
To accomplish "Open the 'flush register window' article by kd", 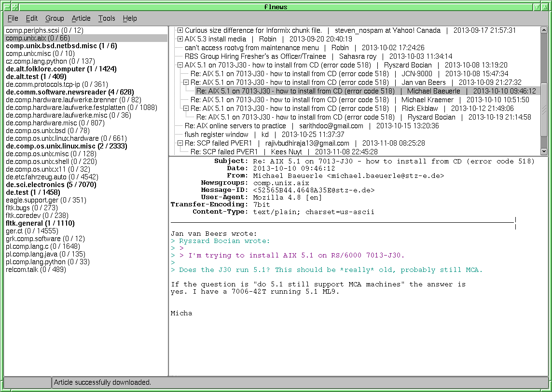I will 216,135.
